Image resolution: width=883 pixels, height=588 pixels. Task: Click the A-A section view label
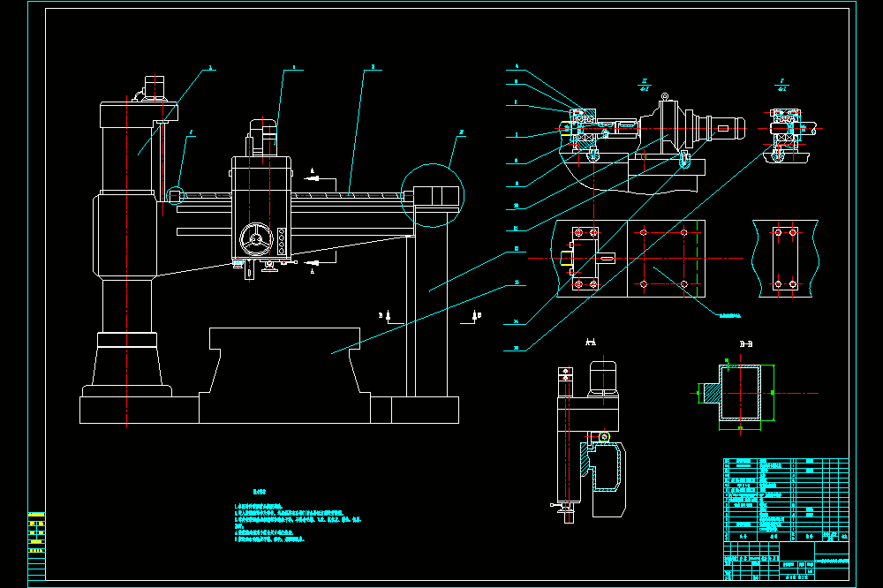[x=590, y=342]
